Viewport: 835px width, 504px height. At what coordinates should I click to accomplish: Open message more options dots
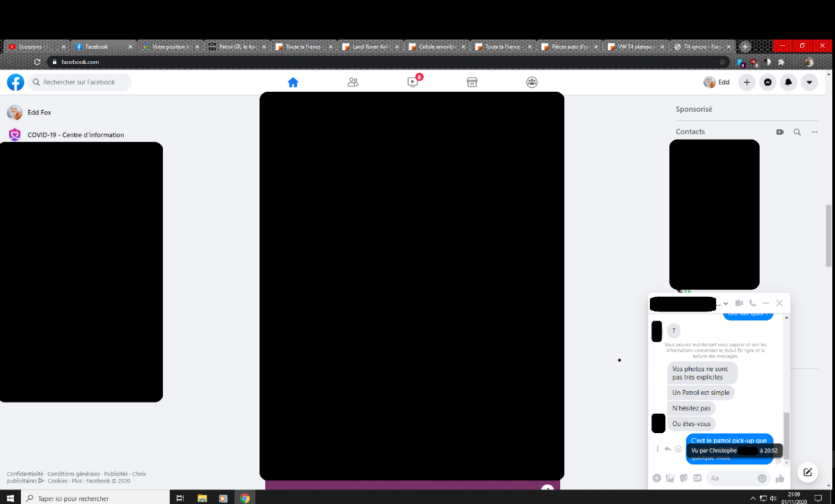[658, 449]
